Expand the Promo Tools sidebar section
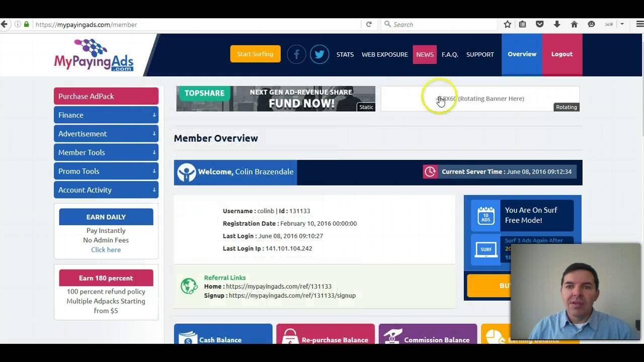Screen dimensions: 644x362 [x=106, y=171]
